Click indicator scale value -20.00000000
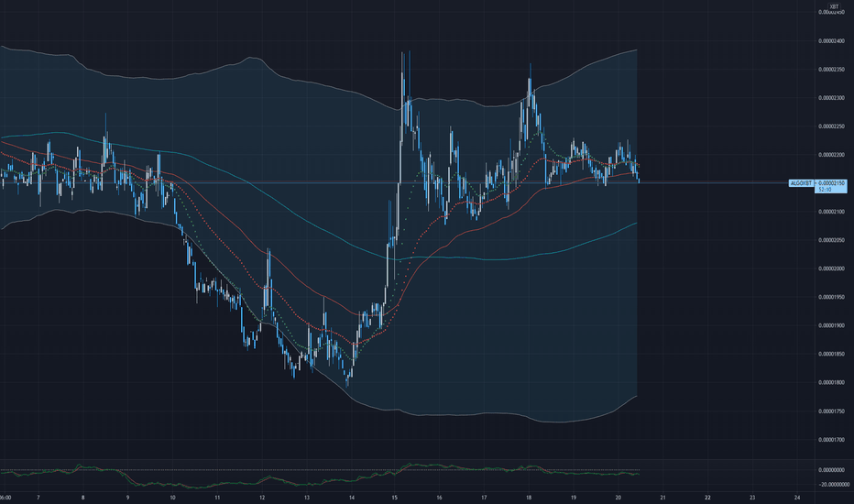Viewport: 854px width, 504px height. point(833,484)
